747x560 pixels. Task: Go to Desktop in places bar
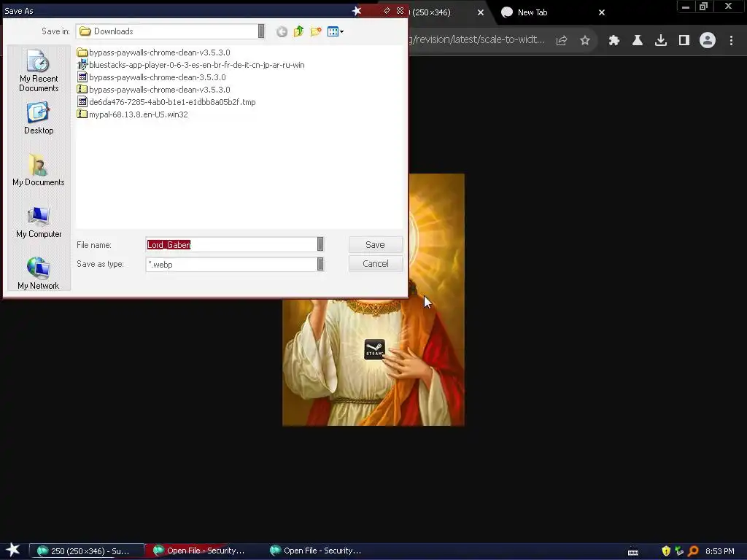[x=39, y=119]
